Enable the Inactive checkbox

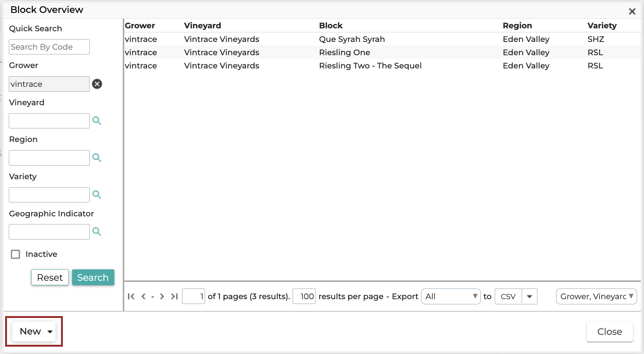[15, 254]
